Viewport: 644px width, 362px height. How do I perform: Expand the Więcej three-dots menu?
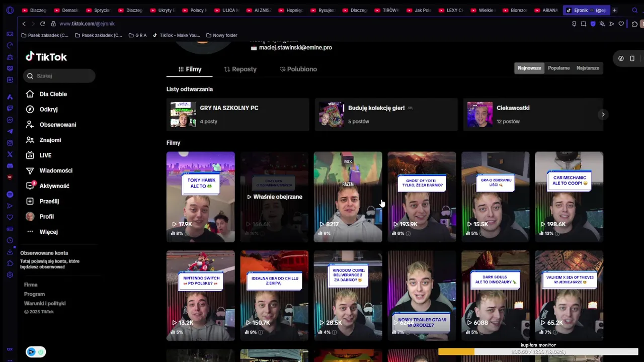pyautogui.click(x=42, y=232)
